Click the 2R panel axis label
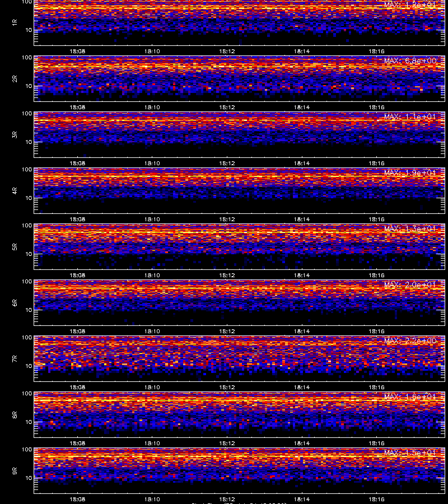 click(15, 79)
